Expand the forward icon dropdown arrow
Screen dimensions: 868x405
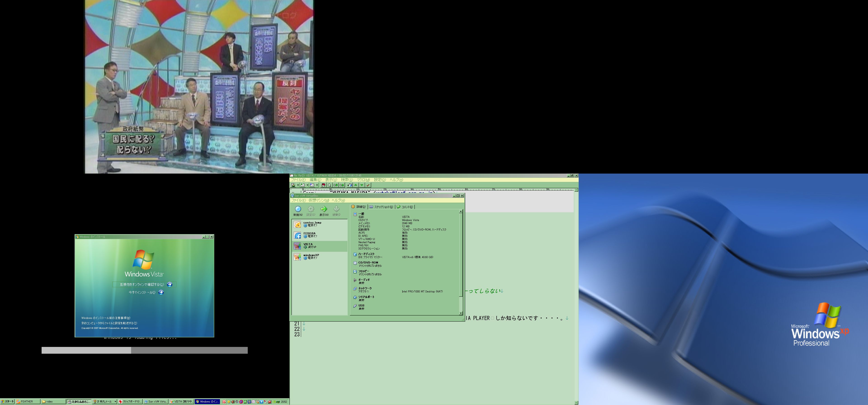point(317,185)
